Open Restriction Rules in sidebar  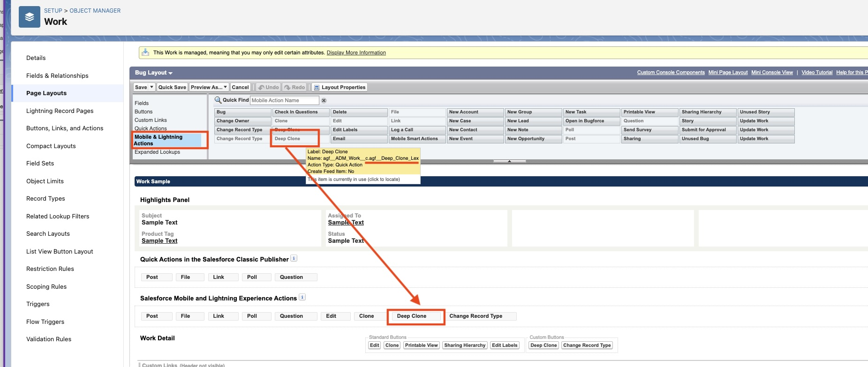50,269
